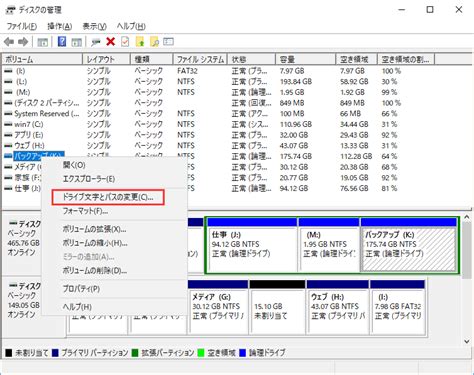Select the バックアップ (K:) partition block in the disk map

pyautogui.click(x=409, y=245)
